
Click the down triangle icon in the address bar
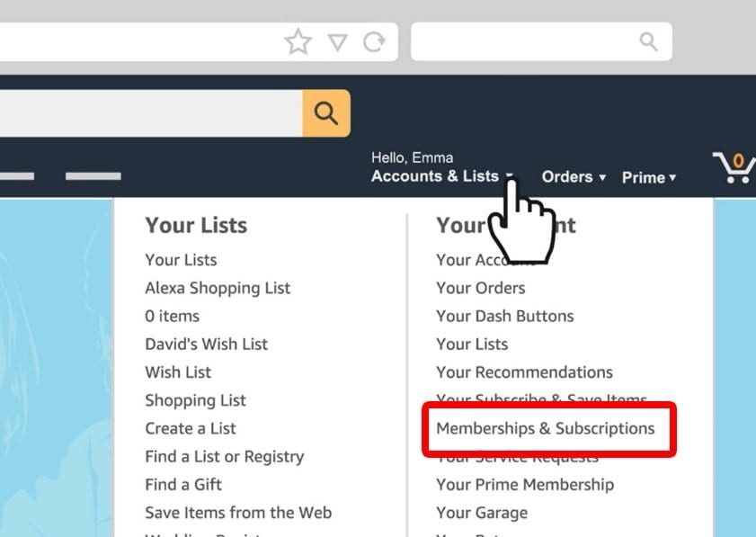[337, 42]
